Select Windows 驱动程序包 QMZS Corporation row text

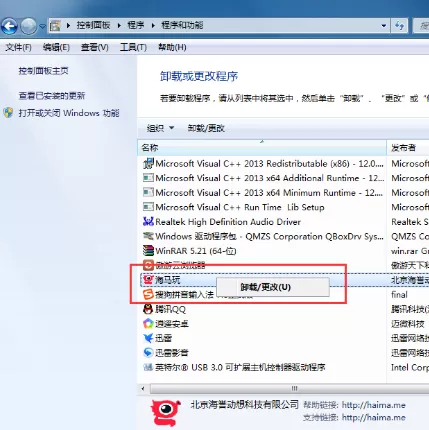click(269, 236)
